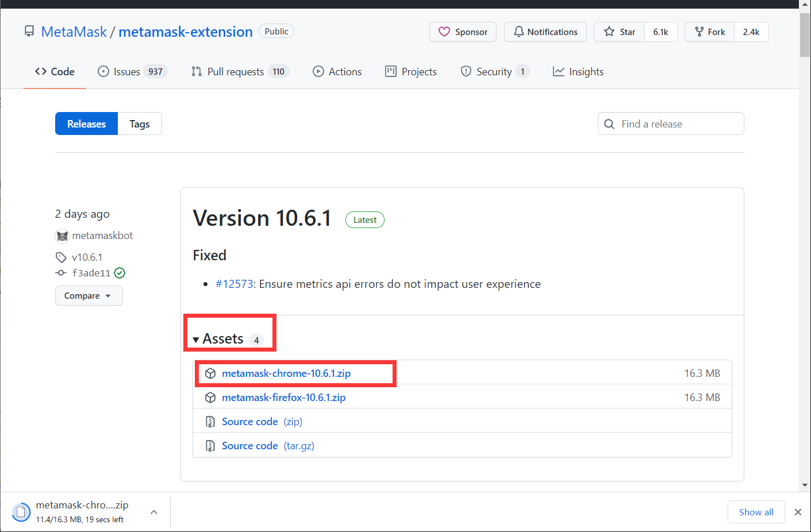The height and width of the screenshot is (532, 811).
Task: Click the repository book icon beside MetaMask
Action: [29, 31]
